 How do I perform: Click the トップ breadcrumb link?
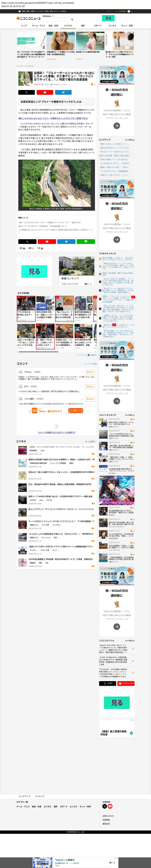(x=20, y=66)
